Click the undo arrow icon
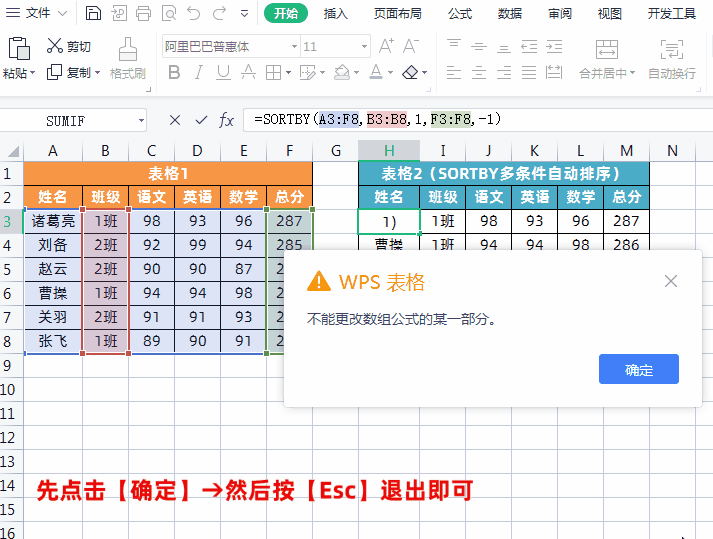Screen dimensions: 713x539 (192, 13)
